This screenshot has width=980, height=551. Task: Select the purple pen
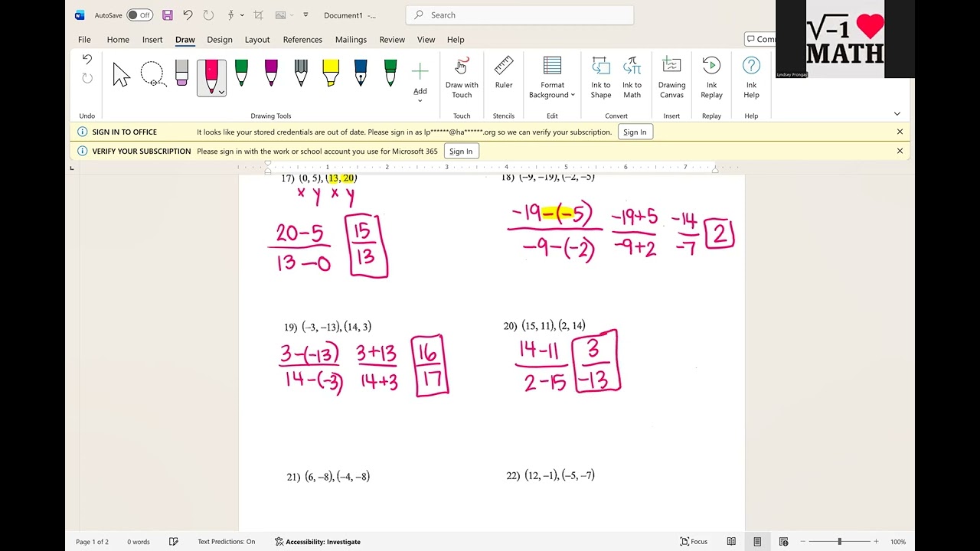[x=271, y=73]
